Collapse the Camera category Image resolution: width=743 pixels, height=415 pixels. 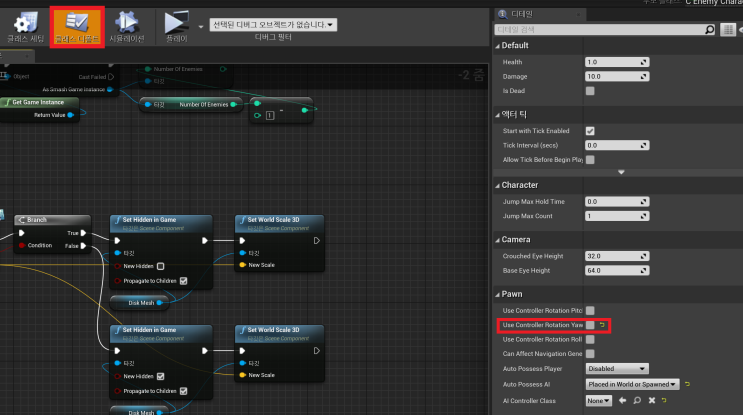pyautogui.click(x=498, y=240)
